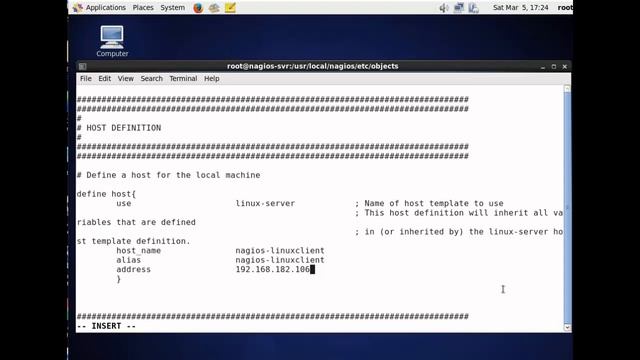Click the 'define host{' line
640x360 pixels.
tap(106, 194)
